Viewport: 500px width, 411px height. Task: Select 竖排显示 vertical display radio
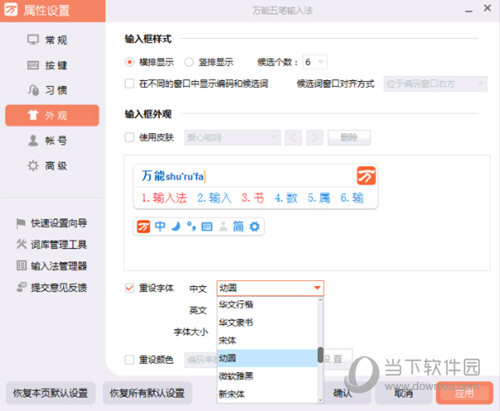click(189, 62)
